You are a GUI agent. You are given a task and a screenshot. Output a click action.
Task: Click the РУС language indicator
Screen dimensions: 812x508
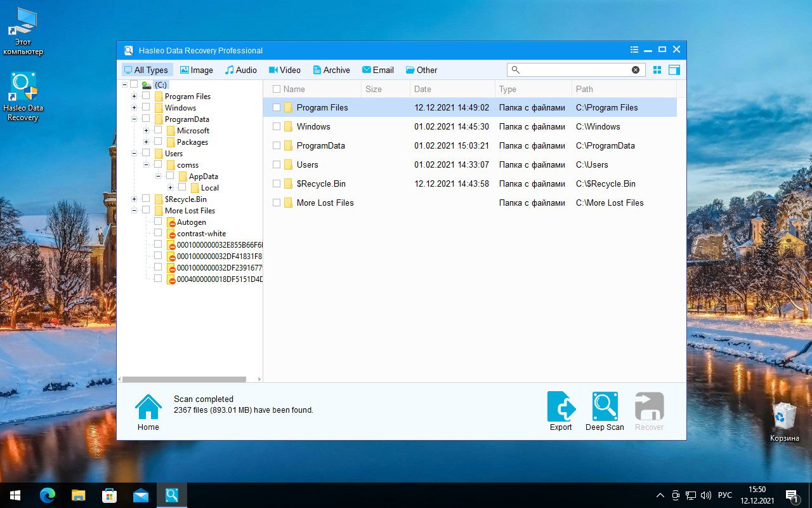point(725,495)
